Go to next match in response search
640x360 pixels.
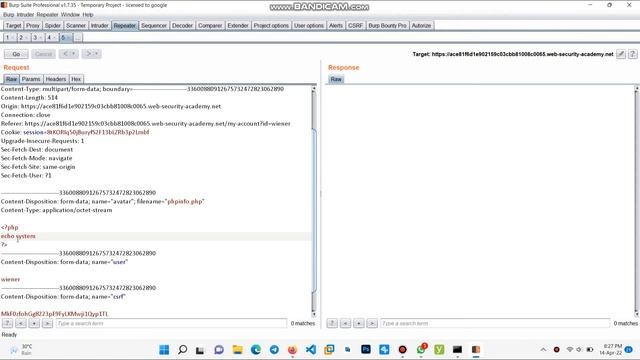372,323
